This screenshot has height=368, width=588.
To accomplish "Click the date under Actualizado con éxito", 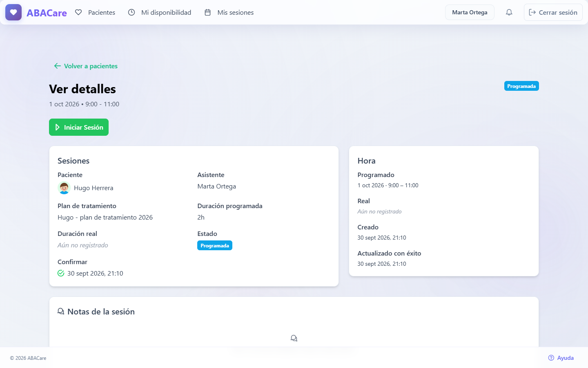I will coord(382,264).
